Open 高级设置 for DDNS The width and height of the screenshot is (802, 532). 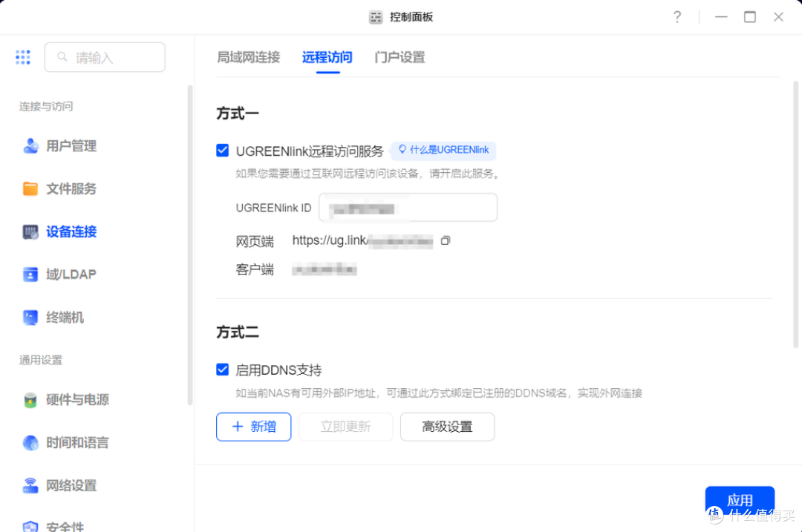point(448,426)
